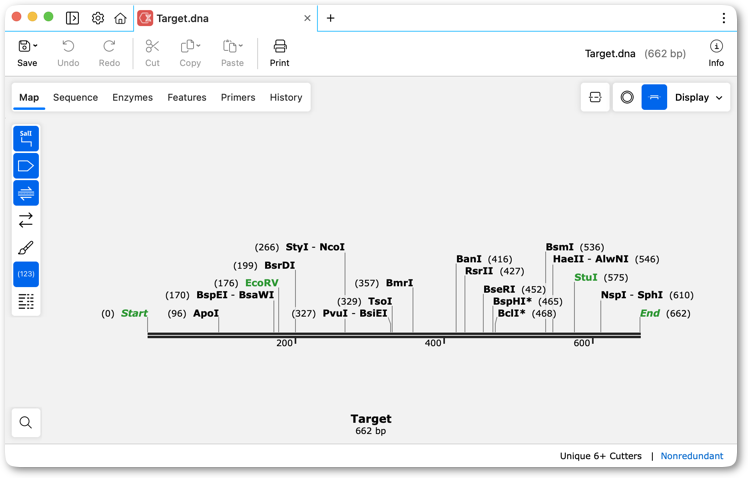This screenshot has width=748, height=478.
Task: Open the Enzymes tab
Action: click(x=133, y=97)
